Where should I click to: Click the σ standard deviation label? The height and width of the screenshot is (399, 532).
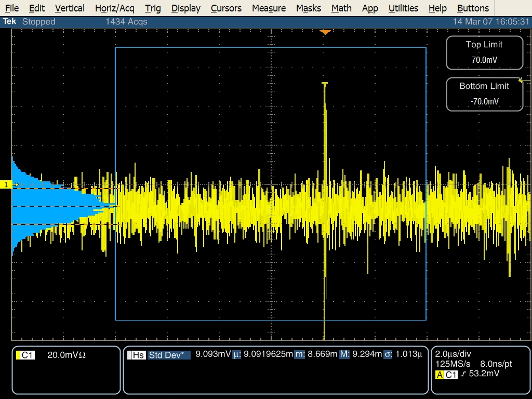(x=388, y=355)
